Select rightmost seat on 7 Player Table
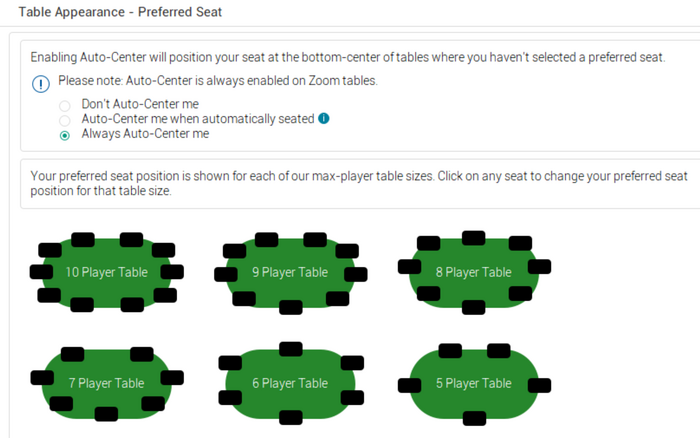This screenshot has height=438, width=700. (172, 377)
